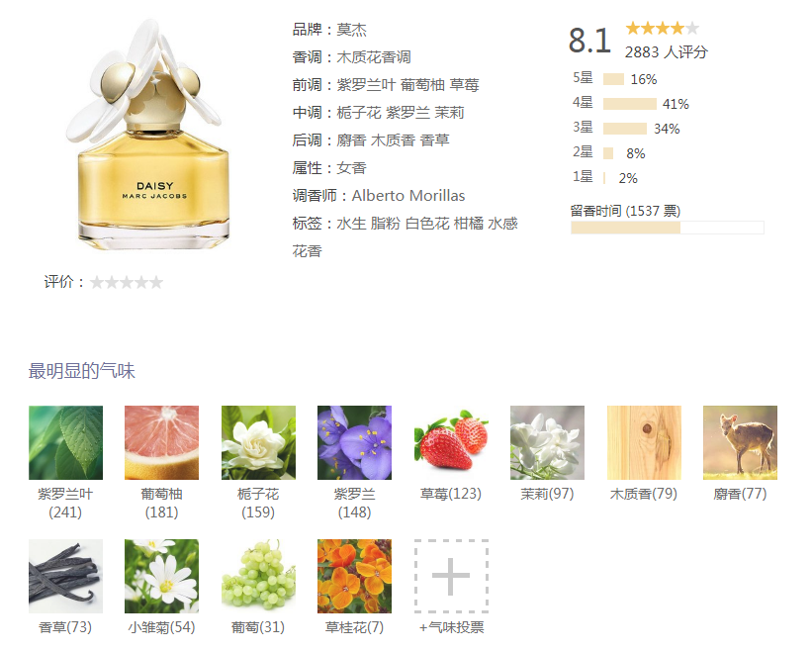Choose the purple violet flower thumbnail
812x651 pixels.
(x=354, y=442)
